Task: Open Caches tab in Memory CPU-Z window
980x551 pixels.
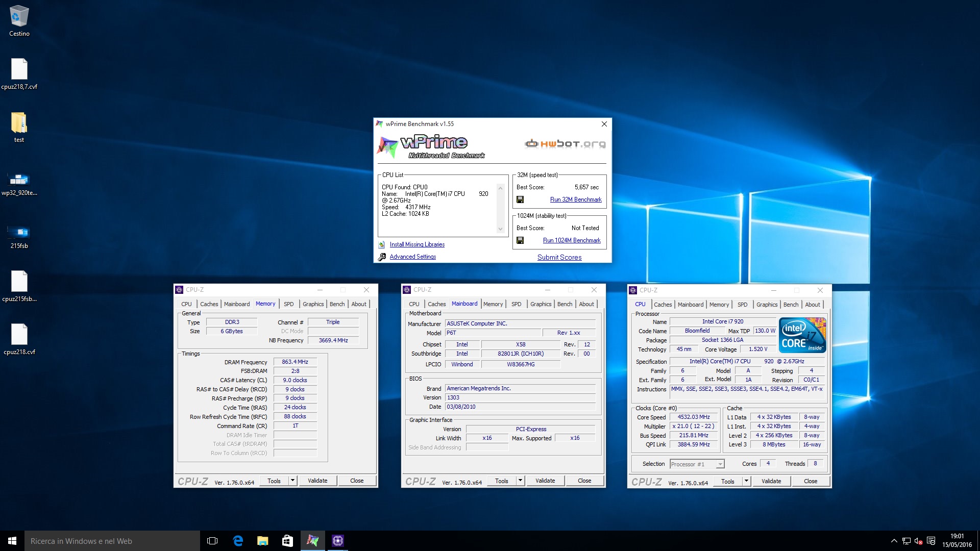Action: 209,304
